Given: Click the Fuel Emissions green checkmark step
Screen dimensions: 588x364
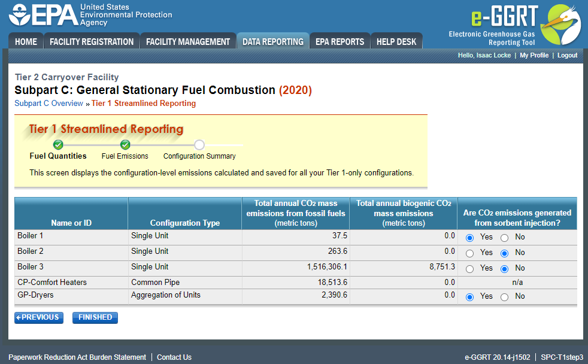Looking at the screenshot, I should pos(125,145).
